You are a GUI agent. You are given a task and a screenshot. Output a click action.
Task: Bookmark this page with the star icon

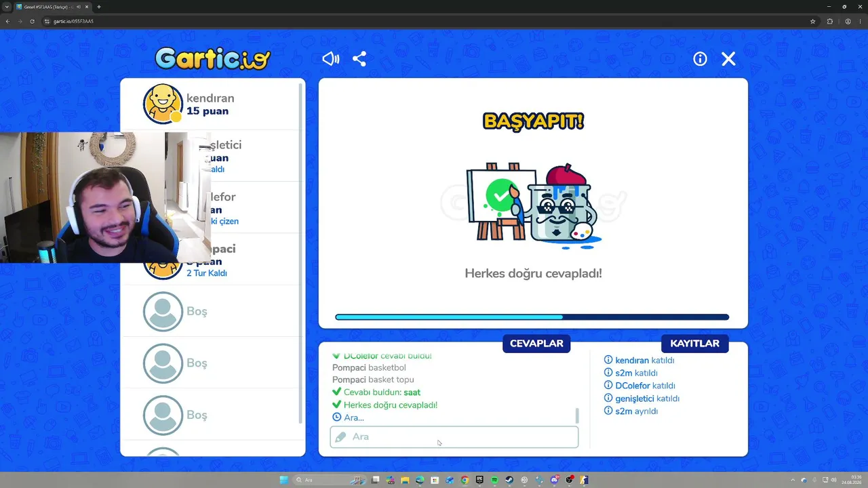[812, 21]
